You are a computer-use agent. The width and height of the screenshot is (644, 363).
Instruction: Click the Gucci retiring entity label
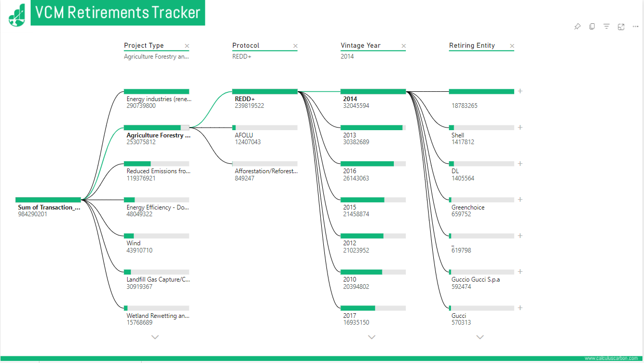(459, 316)
